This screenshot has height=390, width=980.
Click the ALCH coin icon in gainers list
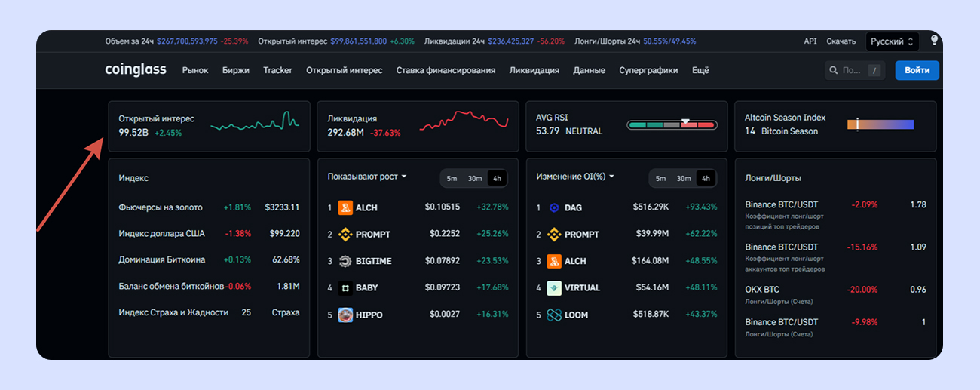(x=345, y=207)
